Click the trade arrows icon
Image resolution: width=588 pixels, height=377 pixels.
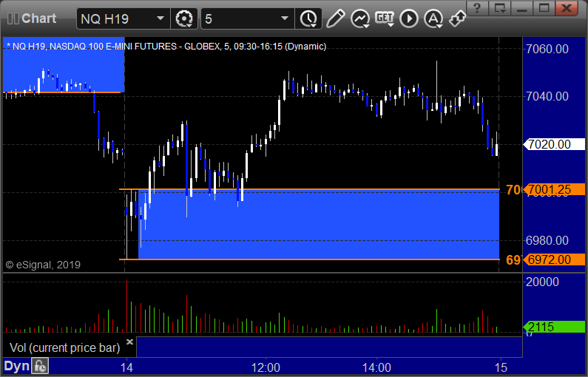coord(457,18)
